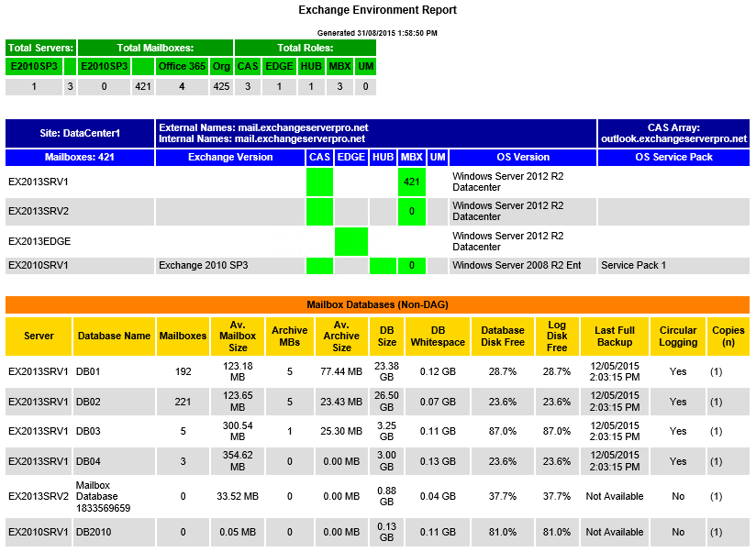Click the green MBX cell showing 421
Image resolution: width=756 pixels, height=552 pixels.
[x=412, y=182]
